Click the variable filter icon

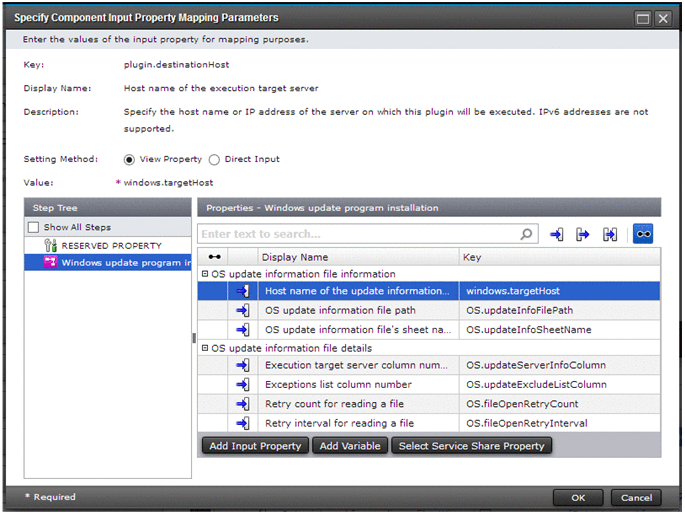[x=610, y=234]
